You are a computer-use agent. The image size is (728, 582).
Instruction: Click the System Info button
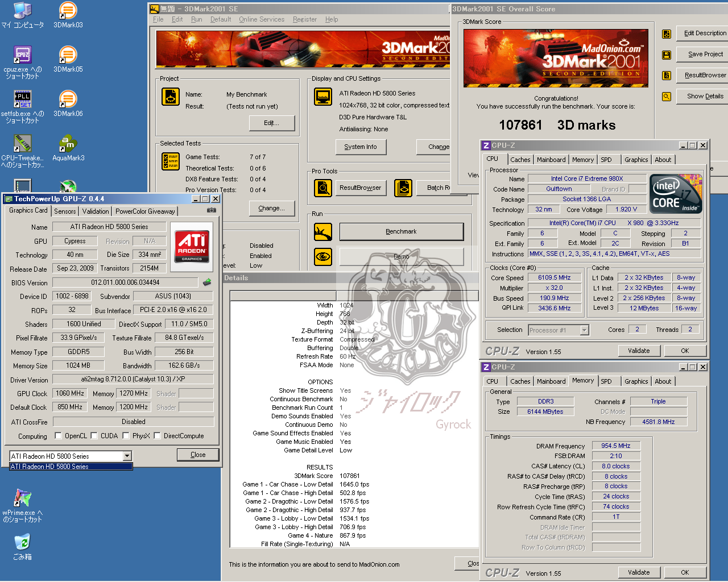(361, 147)
